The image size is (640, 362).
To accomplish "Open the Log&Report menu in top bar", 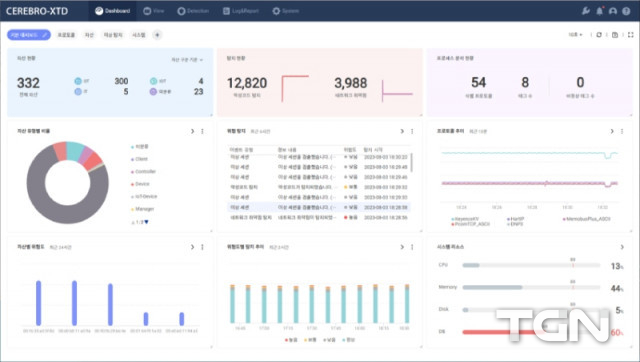I will click(241, 11).
